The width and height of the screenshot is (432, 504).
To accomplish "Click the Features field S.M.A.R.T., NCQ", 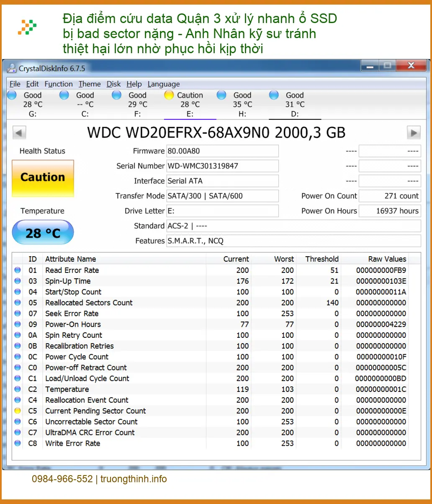I will click(x=294, y=241).
